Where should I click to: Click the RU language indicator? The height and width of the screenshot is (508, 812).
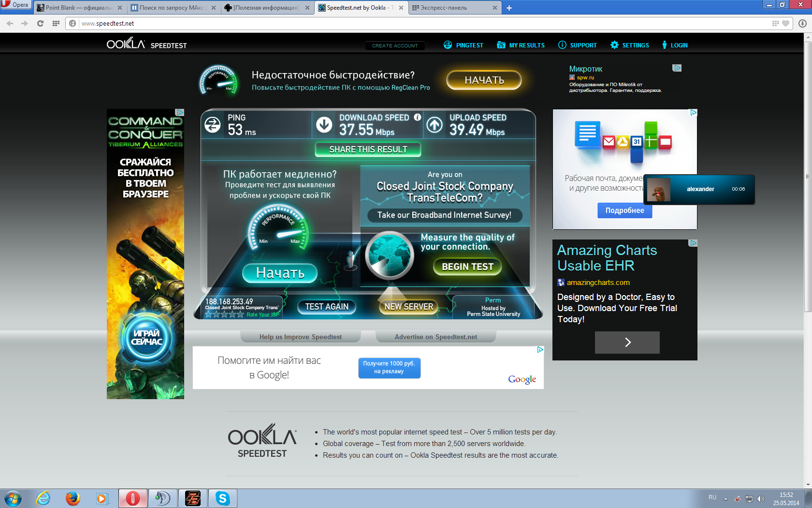click(712, 497)
